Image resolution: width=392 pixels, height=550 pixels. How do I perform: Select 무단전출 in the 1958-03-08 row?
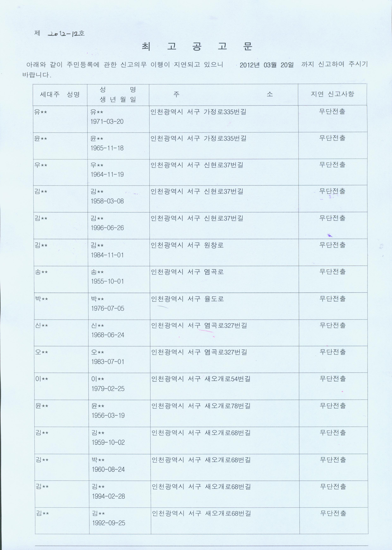coord(332,191)
